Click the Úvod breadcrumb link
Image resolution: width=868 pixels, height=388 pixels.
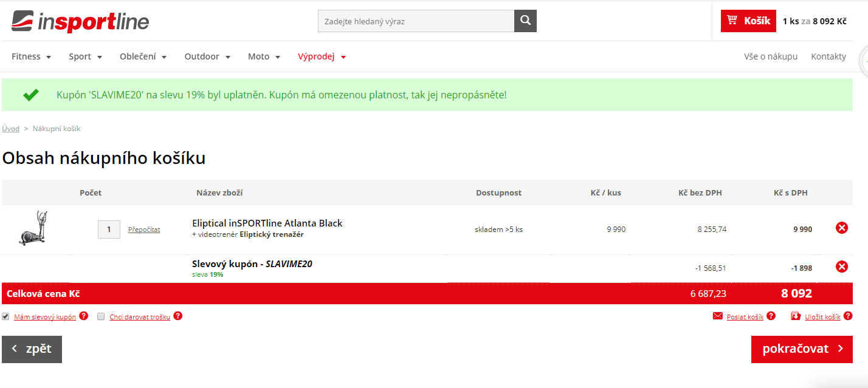(x=11, y=129)
